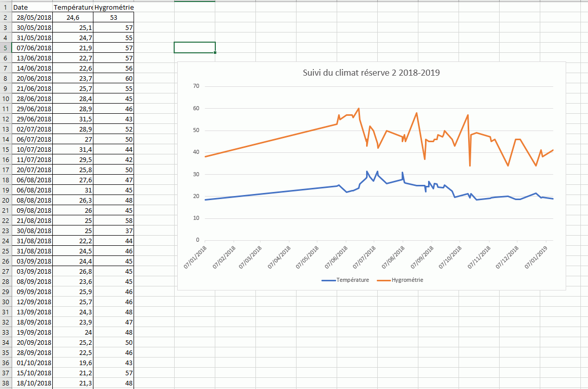The height and width of the screenshot is (389, 588).
Task: Select row header 30
Action: pyautogui.click(x=6, y=302)
